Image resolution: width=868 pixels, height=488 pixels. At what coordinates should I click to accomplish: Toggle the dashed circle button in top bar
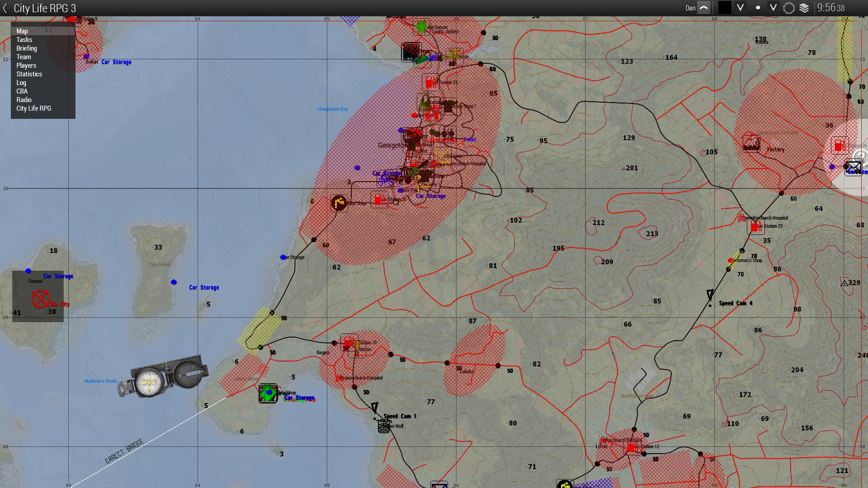(789, 8)
